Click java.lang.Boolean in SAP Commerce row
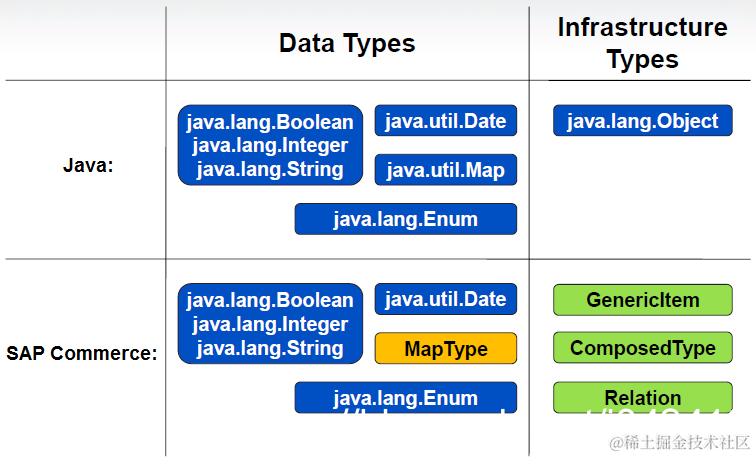 pyautogui.click(x=270, y=300)
